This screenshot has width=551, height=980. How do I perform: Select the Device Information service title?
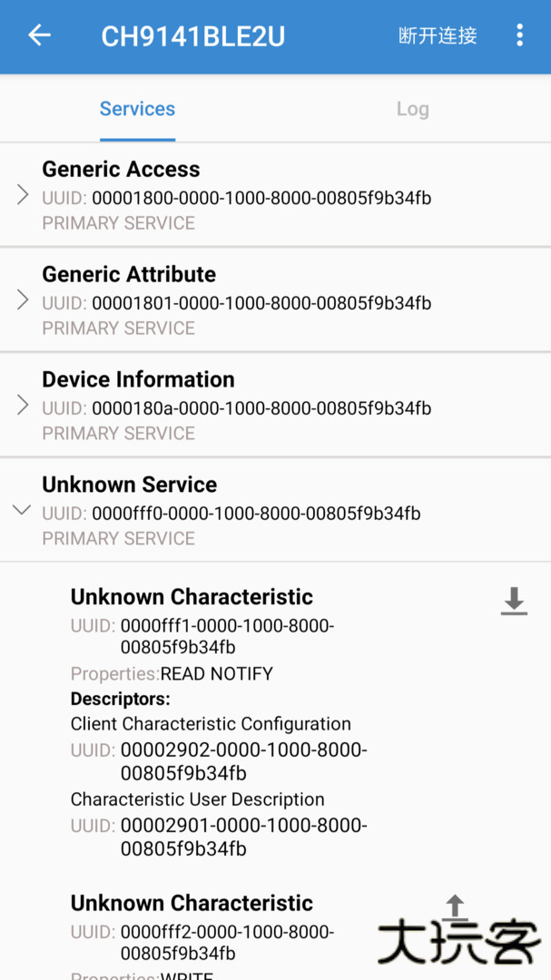(x=138, y=379)
